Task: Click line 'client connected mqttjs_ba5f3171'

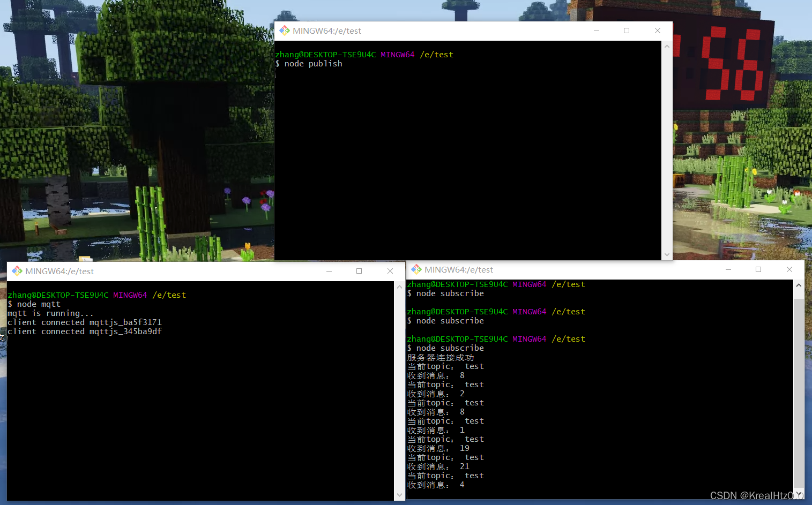Action: (85, 322)
